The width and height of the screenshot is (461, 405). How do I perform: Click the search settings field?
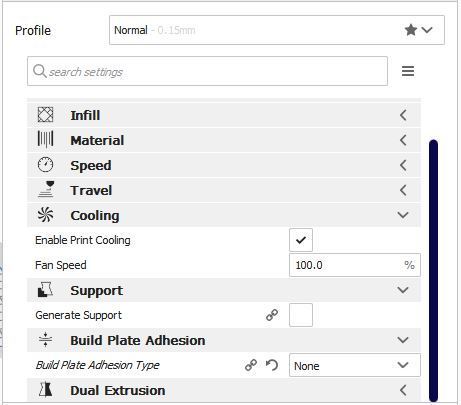207,71
